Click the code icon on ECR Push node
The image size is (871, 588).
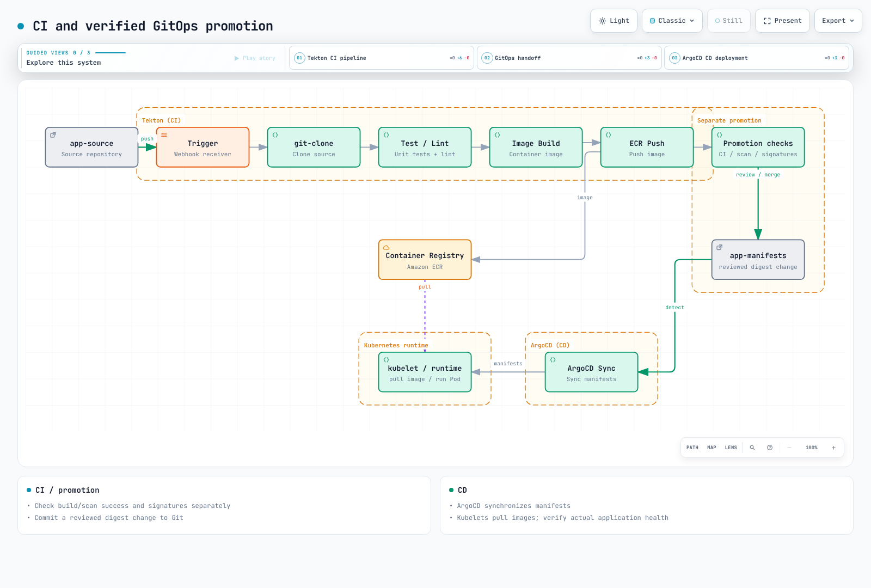tap(608, 134)
